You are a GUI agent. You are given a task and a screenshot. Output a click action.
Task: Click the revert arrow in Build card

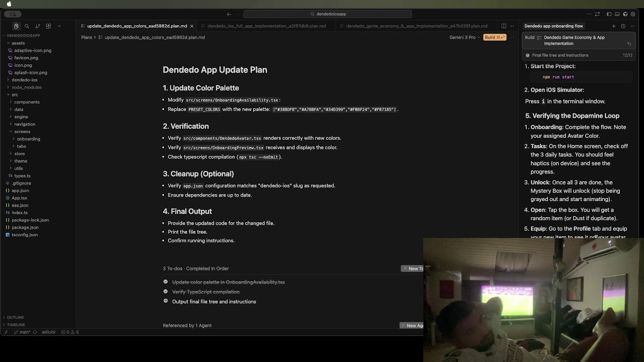click(x=629, y=44)
